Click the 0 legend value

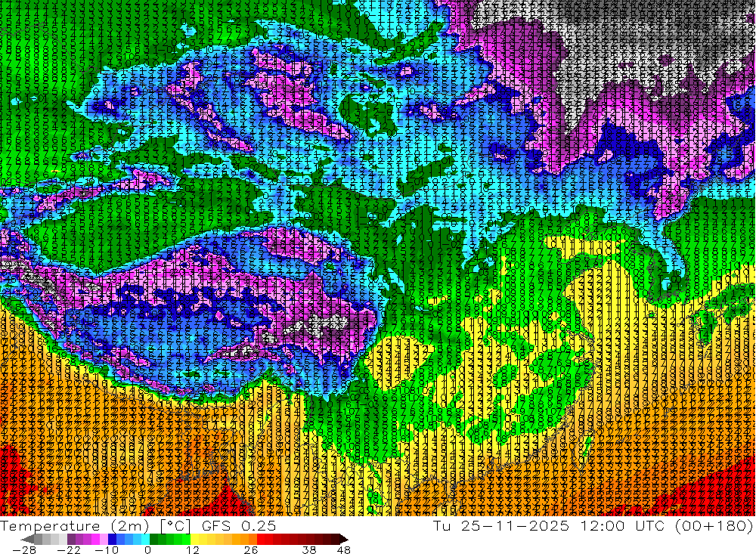click(x=147, y=550)
